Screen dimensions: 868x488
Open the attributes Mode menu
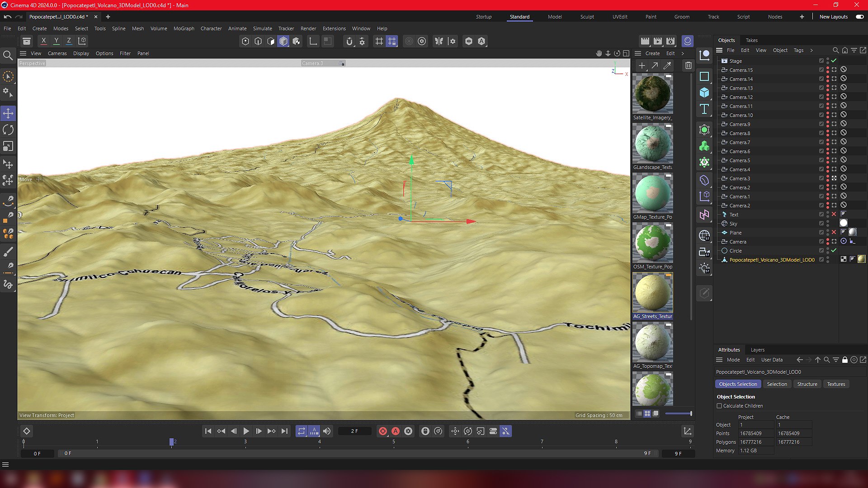[x=733, y=360]
